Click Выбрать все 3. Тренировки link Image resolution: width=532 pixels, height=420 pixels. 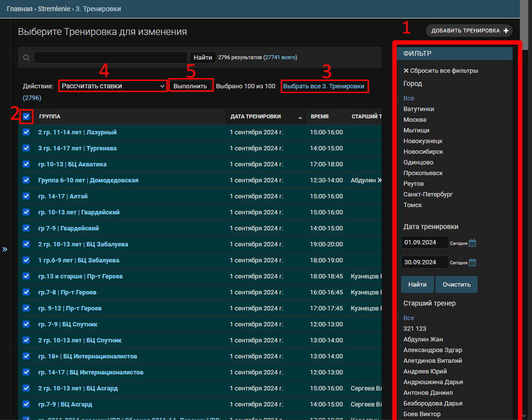[x=323, y=86]
